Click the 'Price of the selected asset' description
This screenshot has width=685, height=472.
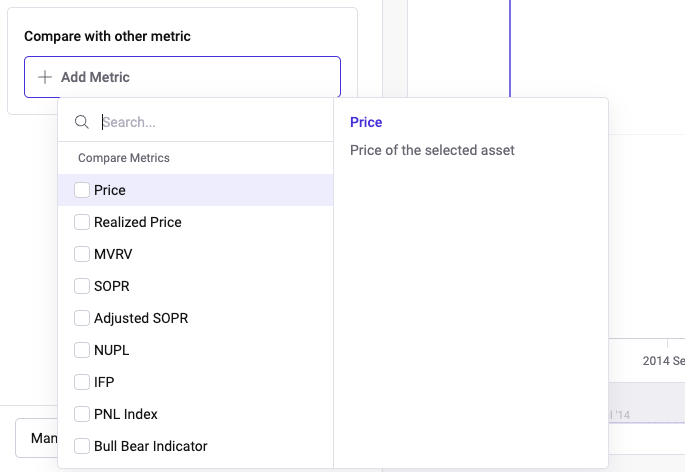click(432, 150)
